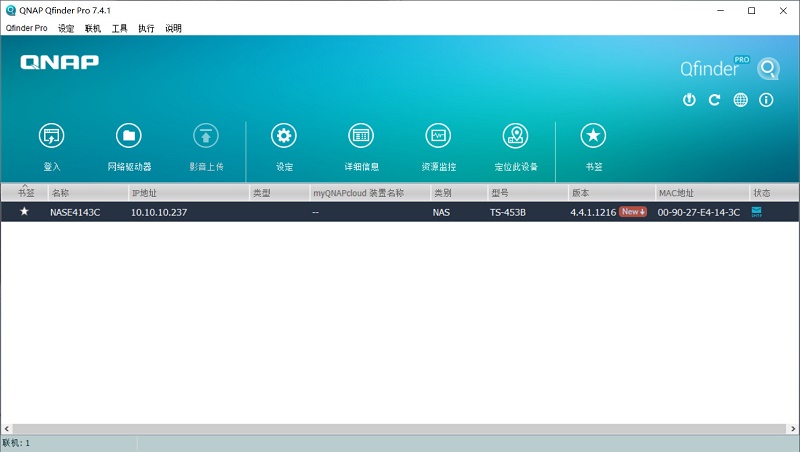Click the horizontal scrollbar track
Image resolution: width=800 pixels, height=452 pixels.
coord(399,429)
